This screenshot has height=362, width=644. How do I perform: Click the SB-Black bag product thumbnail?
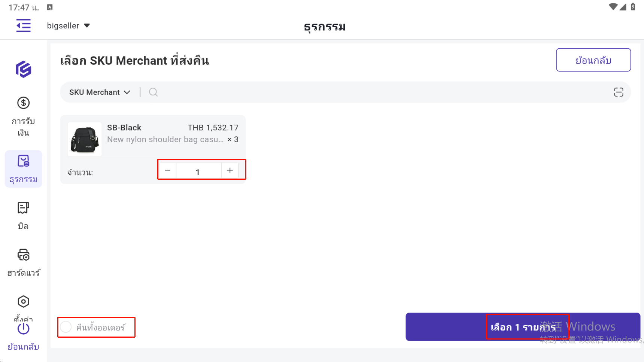click(85, 139)
